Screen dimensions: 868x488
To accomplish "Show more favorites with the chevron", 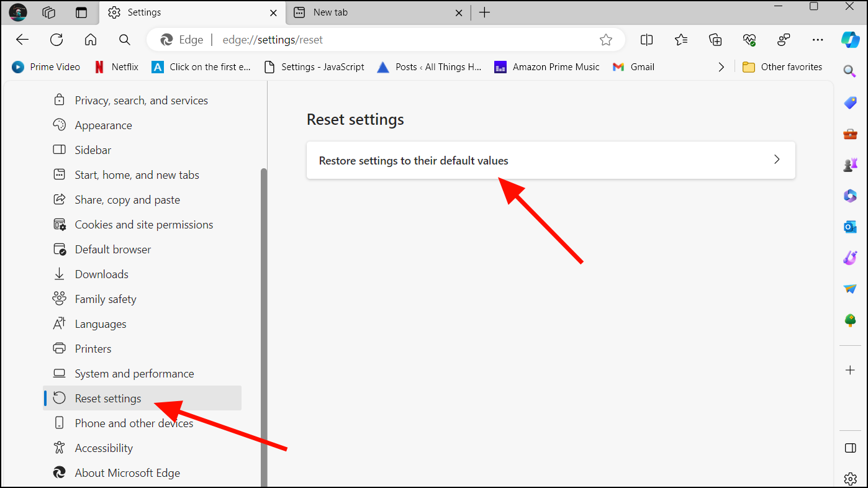I will pyautogui.click(x=721, y=66).
